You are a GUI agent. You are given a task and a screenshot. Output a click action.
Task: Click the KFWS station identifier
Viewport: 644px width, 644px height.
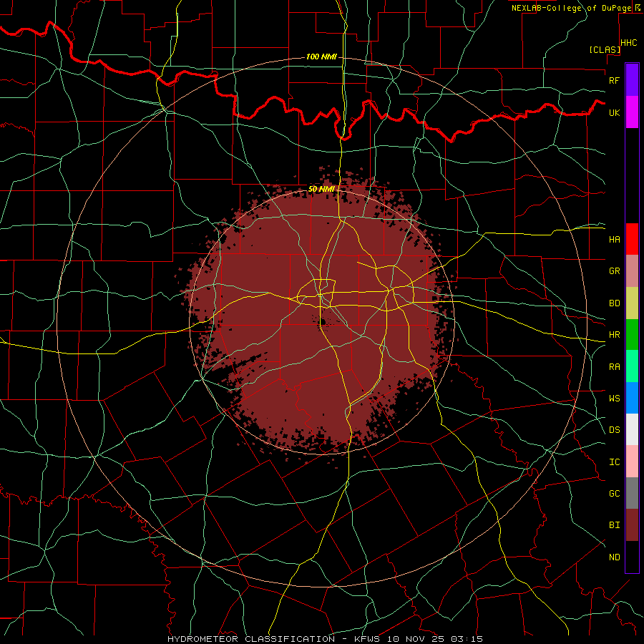(x=366, y=639)
